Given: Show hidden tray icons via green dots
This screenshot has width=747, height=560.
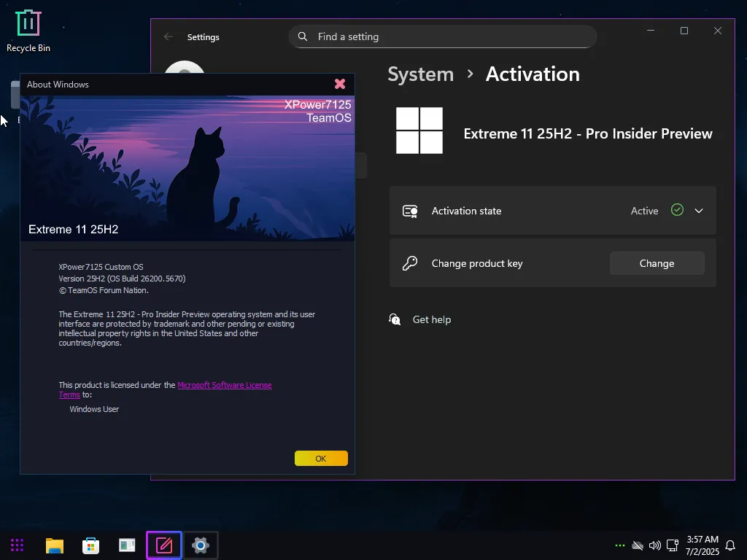Looking at the screenshot, I should click(619, 545).
